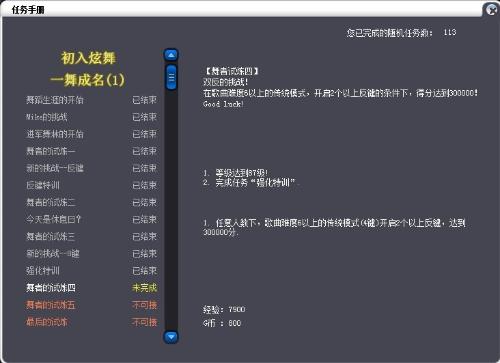Select quest 舞者的试炼三
The image size is (500, 363).
click(x=50, y=237)
